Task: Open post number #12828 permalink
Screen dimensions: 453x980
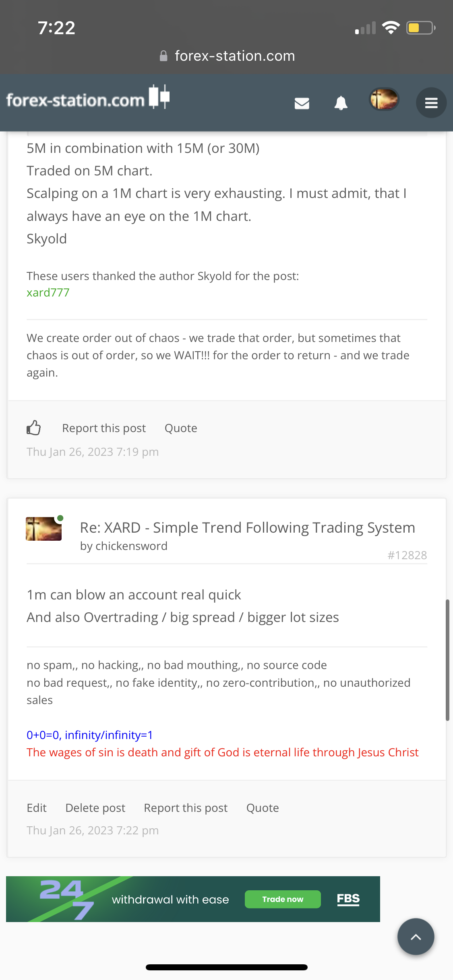Action: point(407,555)
